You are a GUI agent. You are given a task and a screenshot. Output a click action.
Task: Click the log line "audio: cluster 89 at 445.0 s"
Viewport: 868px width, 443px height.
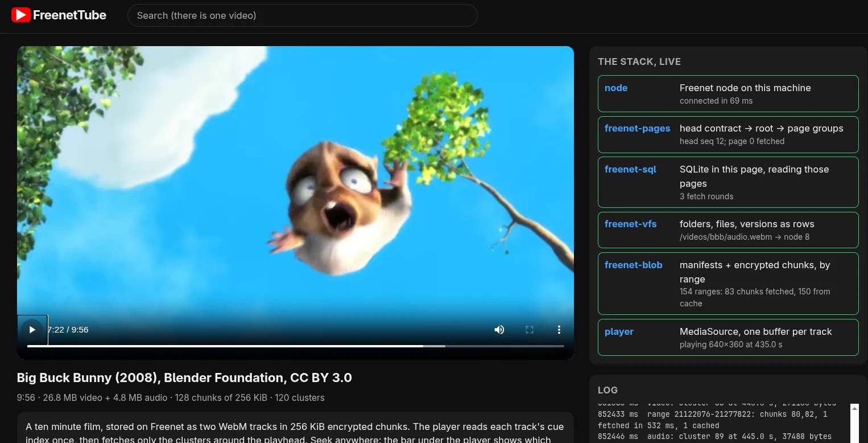coord(714,437)
